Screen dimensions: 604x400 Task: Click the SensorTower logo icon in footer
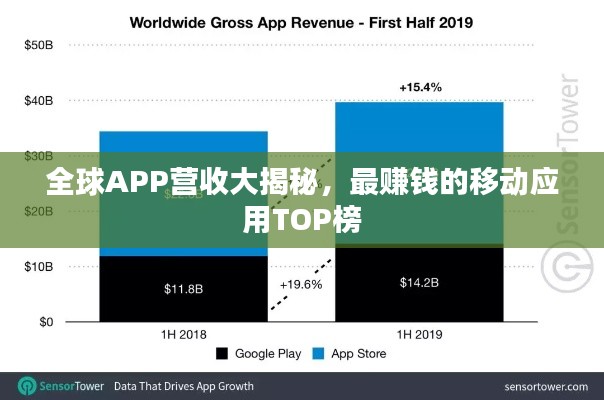pos(27,385)
